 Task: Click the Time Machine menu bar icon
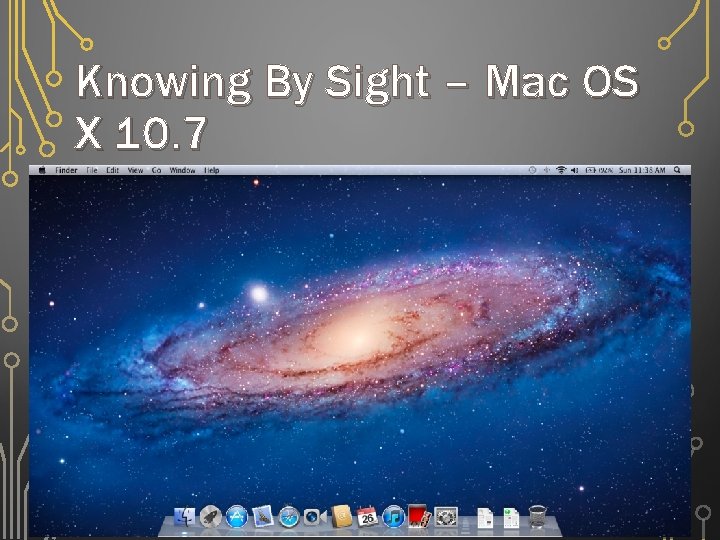pyautogui.click(x=532, y=170)
